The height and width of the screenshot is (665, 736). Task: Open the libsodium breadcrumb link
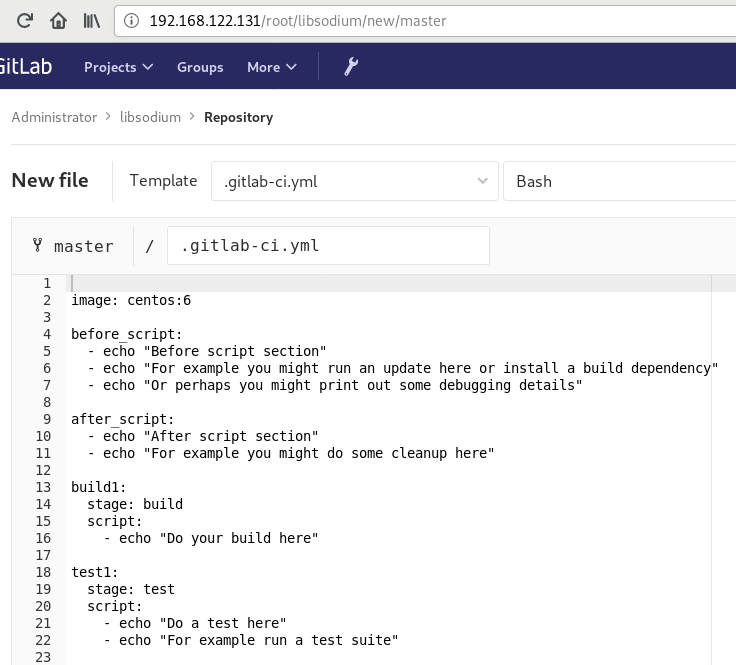[150, 117]
